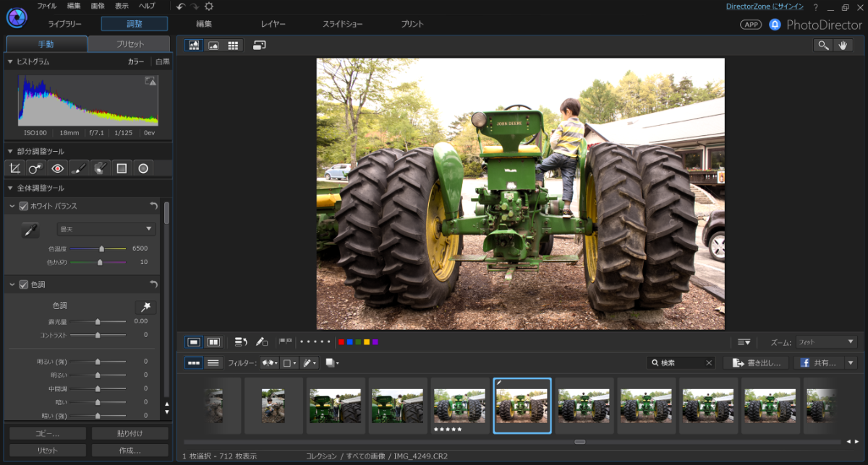Click the リセット button
The height and width of the screenshot is (465, 868).
pos(48,450)
